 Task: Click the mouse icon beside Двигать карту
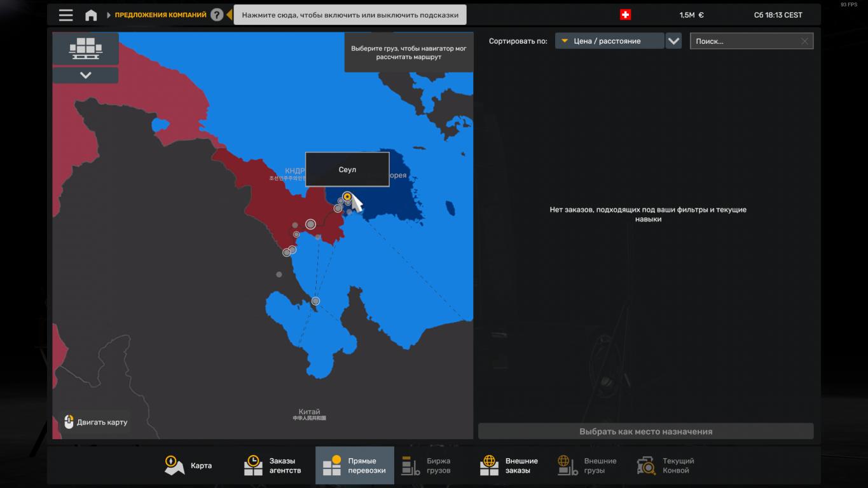69,422
